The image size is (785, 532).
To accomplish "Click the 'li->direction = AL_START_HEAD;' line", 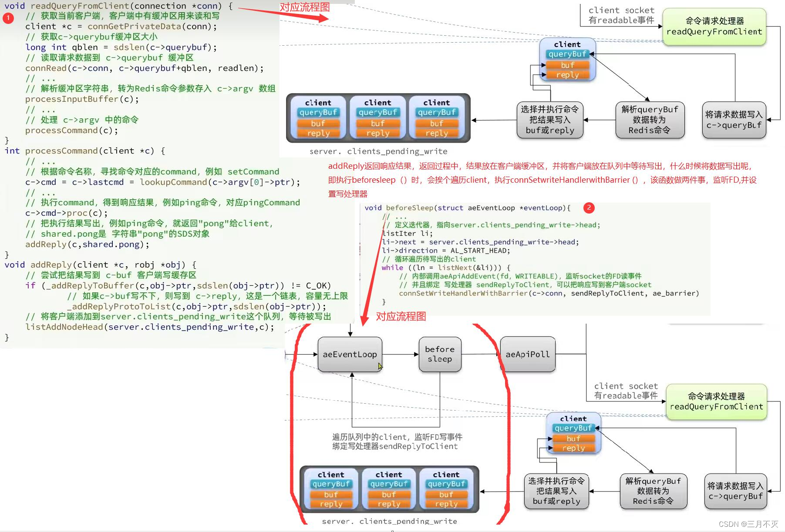I will (446, 251).
